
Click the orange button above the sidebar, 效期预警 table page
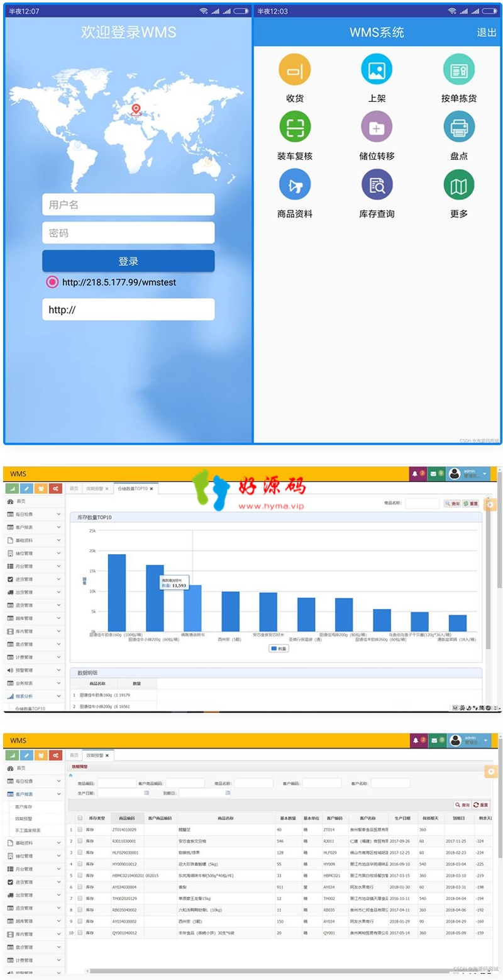(41, 755)
